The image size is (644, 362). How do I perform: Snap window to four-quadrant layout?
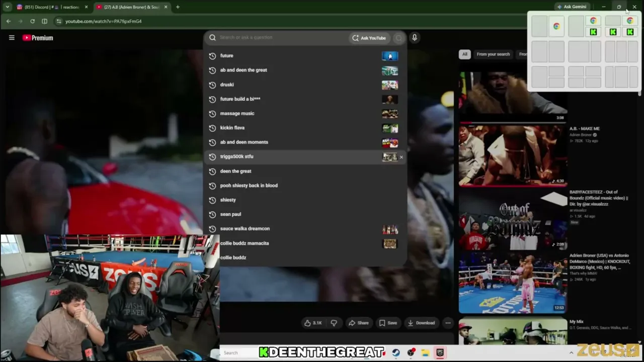585,77
